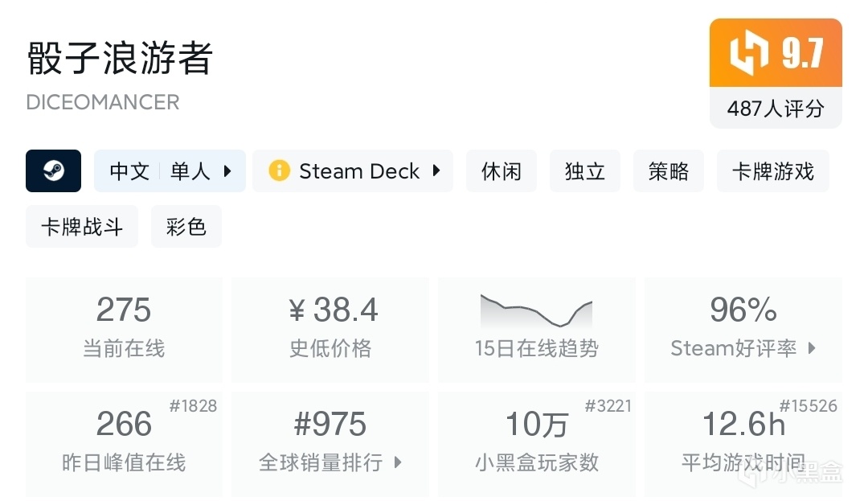Open the 小黑盒玩家数 10万 card
Viewport: 868px width, 501px height.
coord(536,444)
